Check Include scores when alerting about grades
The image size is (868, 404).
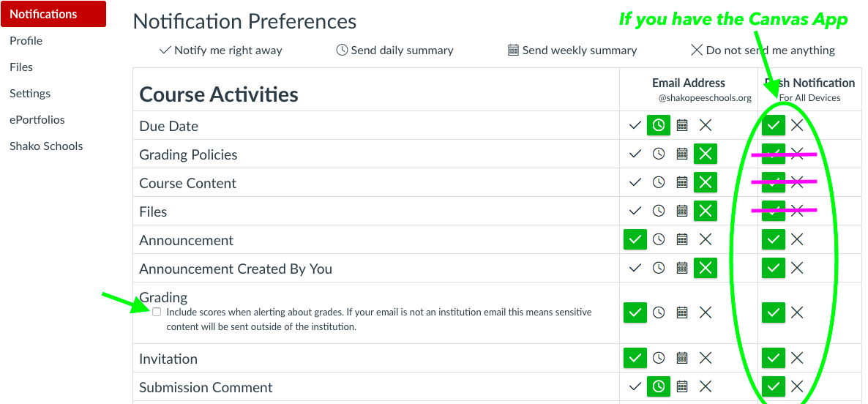157,312
